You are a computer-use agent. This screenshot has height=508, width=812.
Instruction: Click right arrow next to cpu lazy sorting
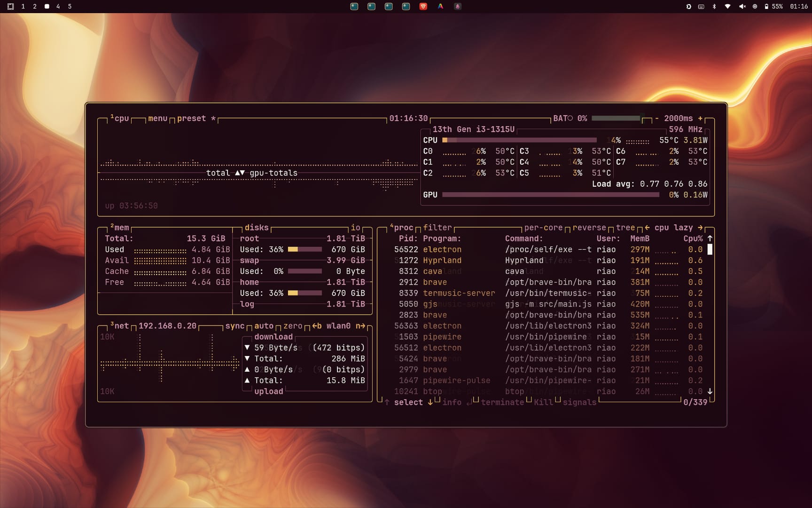700,228
